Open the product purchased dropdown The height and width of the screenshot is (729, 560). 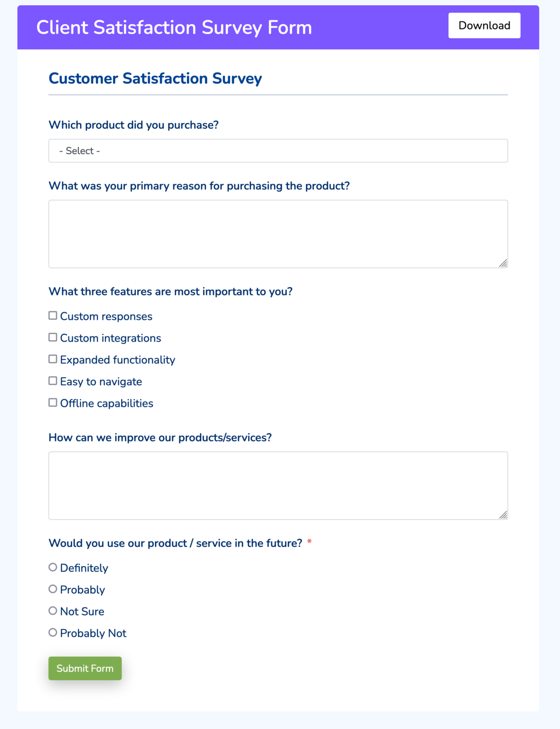tap(278, 150)
